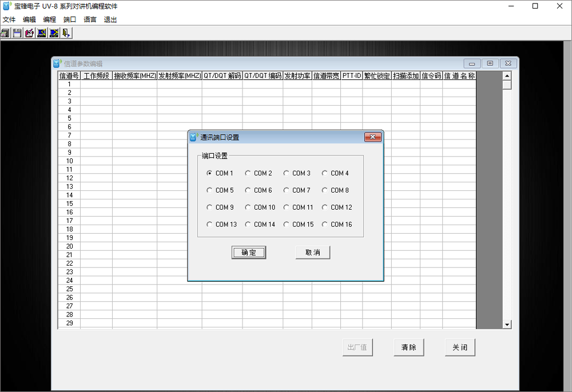The height and width of the screenshot is (392, 572).
Task: Click the 出厂值 button
Action: click(357, 347)
